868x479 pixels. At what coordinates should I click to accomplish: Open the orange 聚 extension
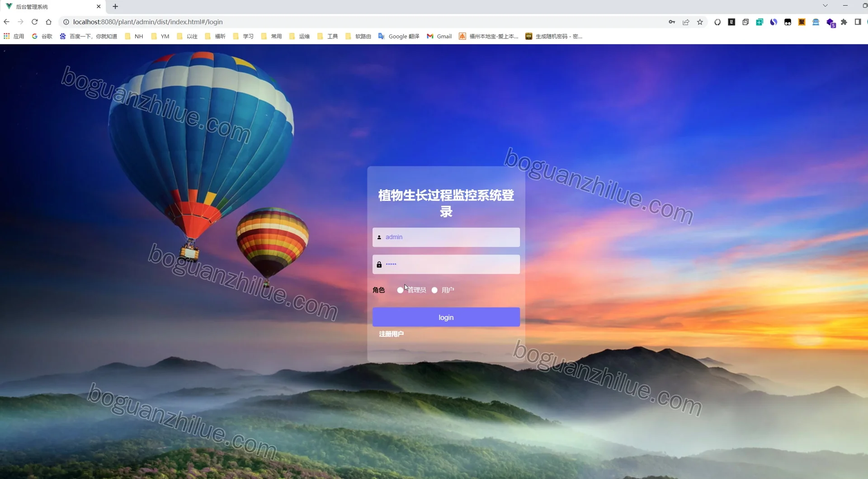[x=802, y=22]
